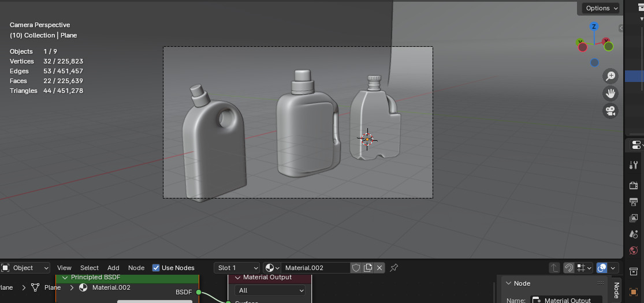Click the "Edges 53 / 451,457" statistic
This screenshot has width=644, height=303.
click(46, 71)
